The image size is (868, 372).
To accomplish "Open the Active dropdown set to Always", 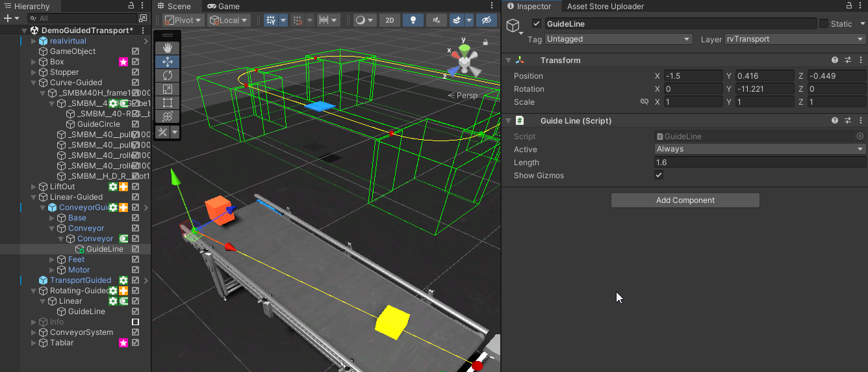I will pos(759,149).
